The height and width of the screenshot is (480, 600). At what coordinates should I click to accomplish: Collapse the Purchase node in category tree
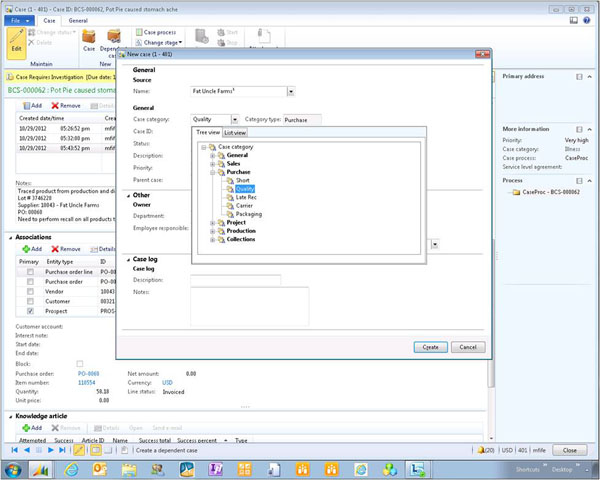click(x=213, y=172)
